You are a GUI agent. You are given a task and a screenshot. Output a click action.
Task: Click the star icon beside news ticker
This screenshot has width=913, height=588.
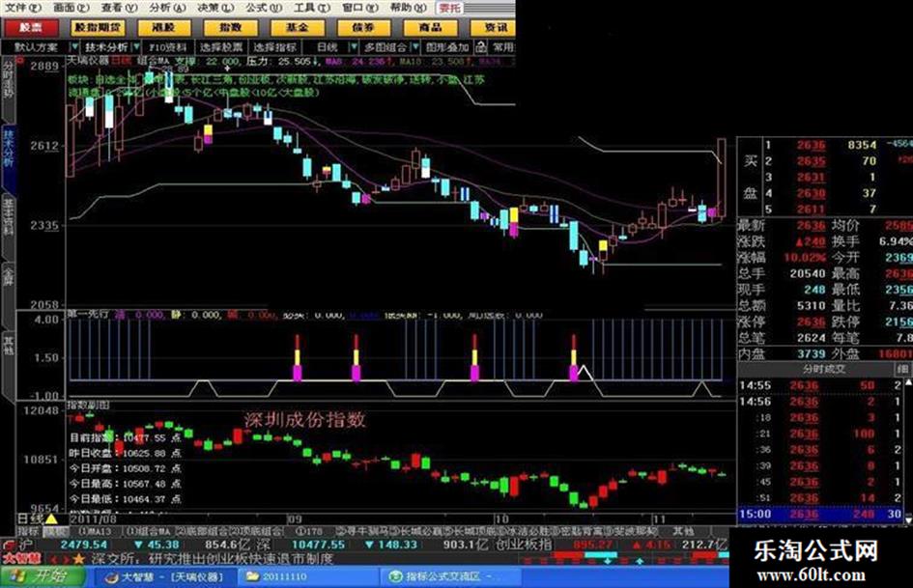click(x=78, y=559)
